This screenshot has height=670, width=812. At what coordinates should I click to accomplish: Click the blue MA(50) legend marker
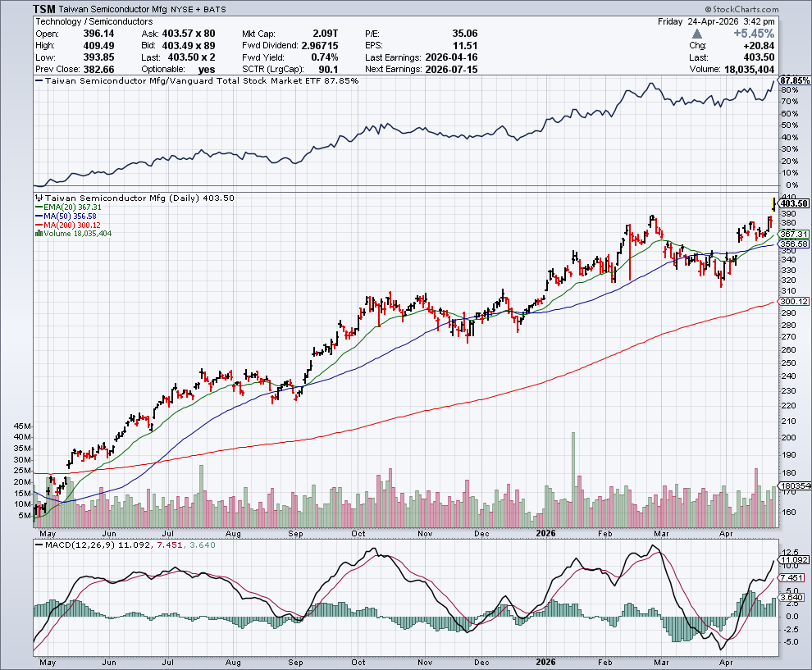pyautogui.click(x=37, y=216)
